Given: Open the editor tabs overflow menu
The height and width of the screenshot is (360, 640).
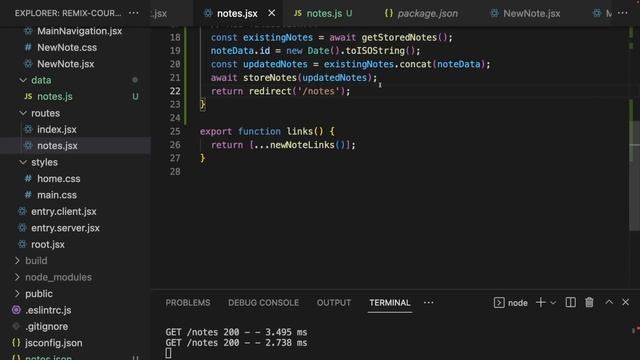Looking at the screenshot, I should [622, 13].
